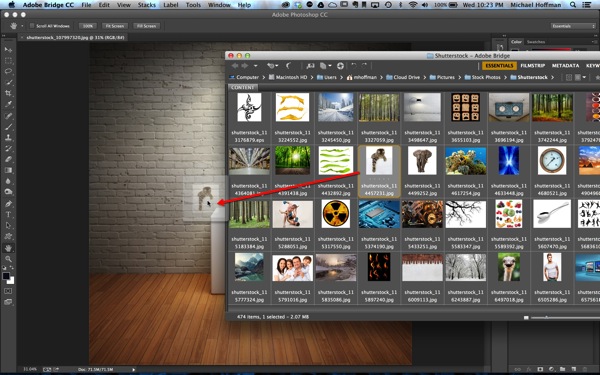This screenshot has height=375, width=600.
Task: Open the Essentials workspace dropdown in Photoshop
Action: click(x=573, y=26)
